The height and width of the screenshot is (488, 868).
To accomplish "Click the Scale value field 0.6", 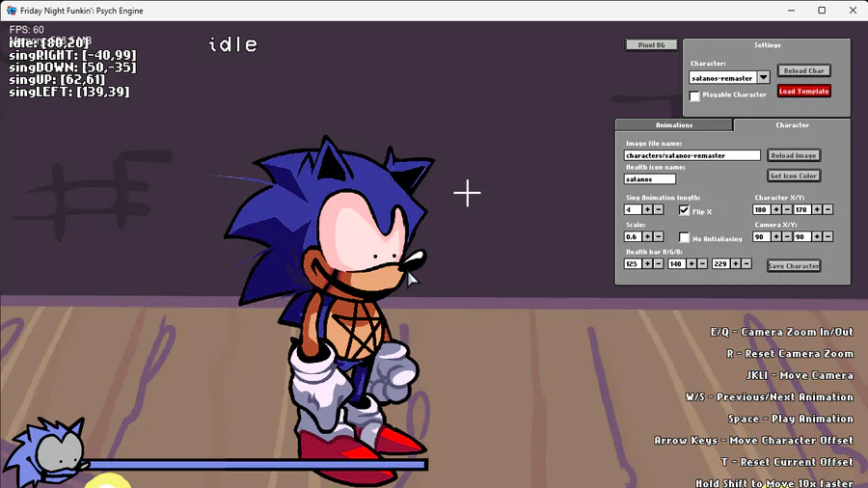I will click(x=632, y=236).
